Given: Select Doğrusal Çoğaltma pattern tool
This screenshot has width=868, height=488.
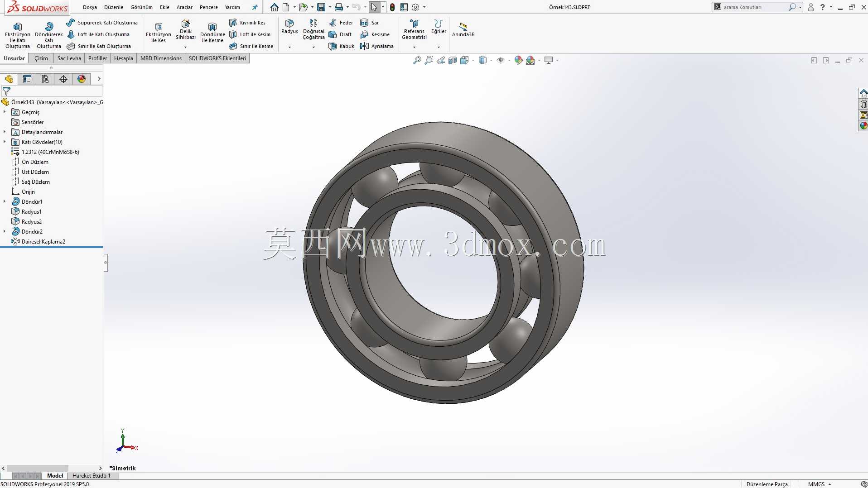Looking at the screenshot, I should pyautogui.click(x=313, y=30).
